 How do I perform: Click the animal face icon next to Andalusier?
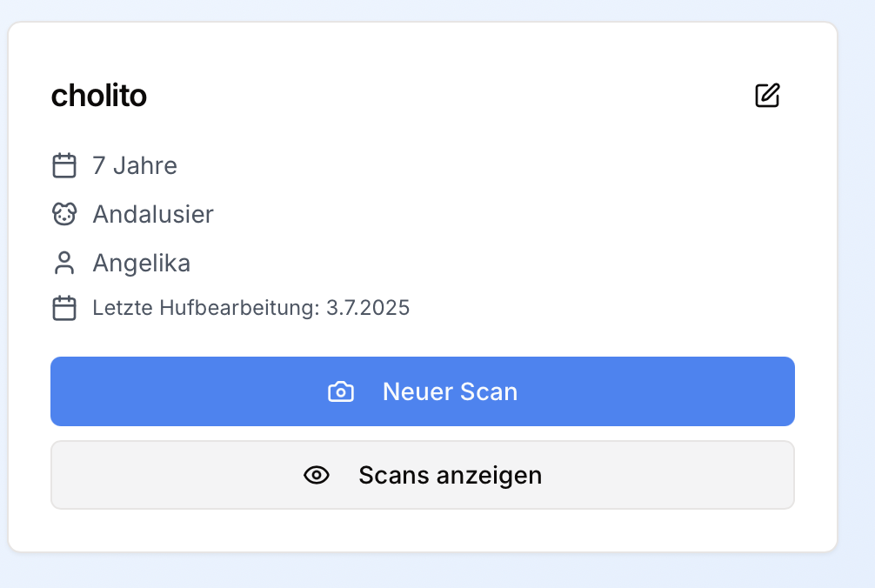[64, 214]
